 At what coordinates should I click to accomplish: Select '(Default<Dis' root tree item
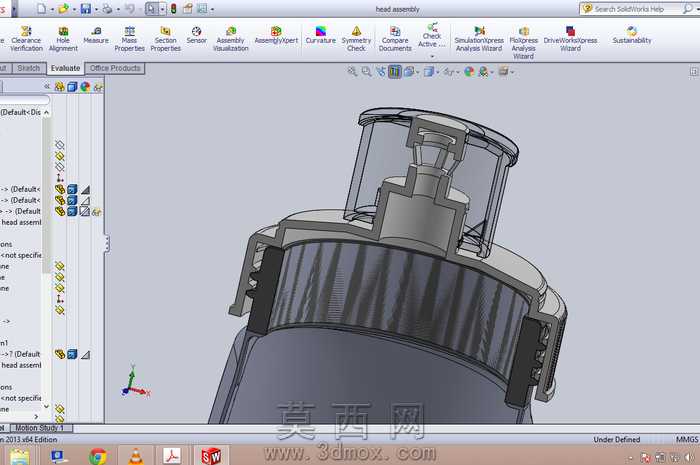21,112
